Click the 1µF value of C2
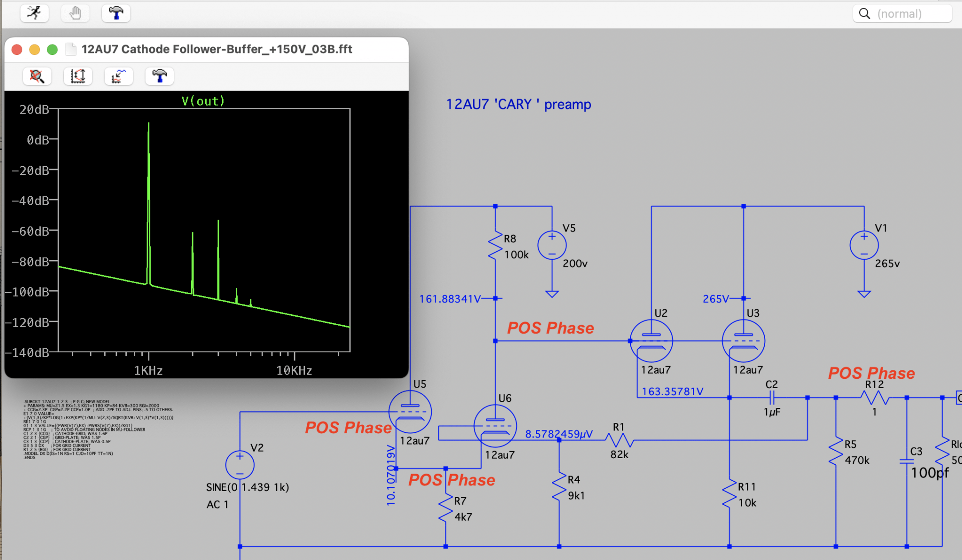Screen dimensions: 962x560 [x=772, y=412]
